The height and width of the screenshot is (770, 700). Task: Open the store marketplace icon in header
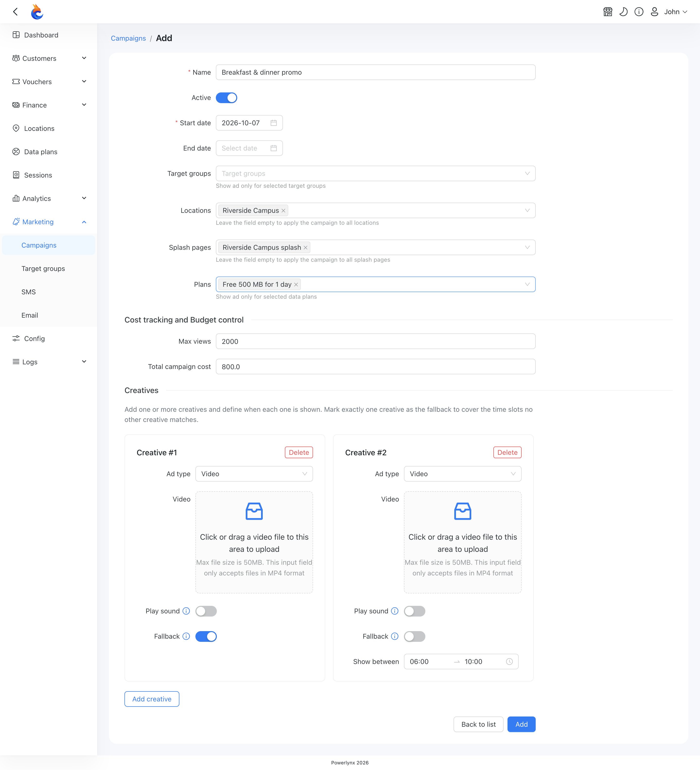tap(608, 12)
